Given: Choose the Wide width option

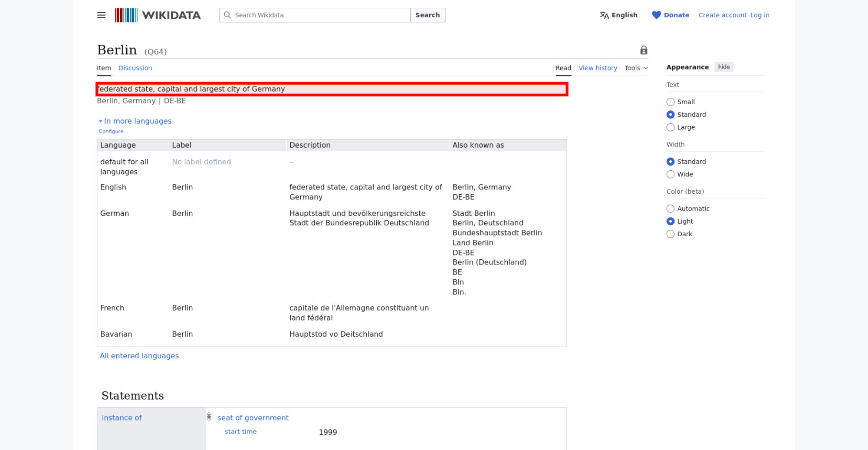Looking at the screenshot, I should point(671,174).
